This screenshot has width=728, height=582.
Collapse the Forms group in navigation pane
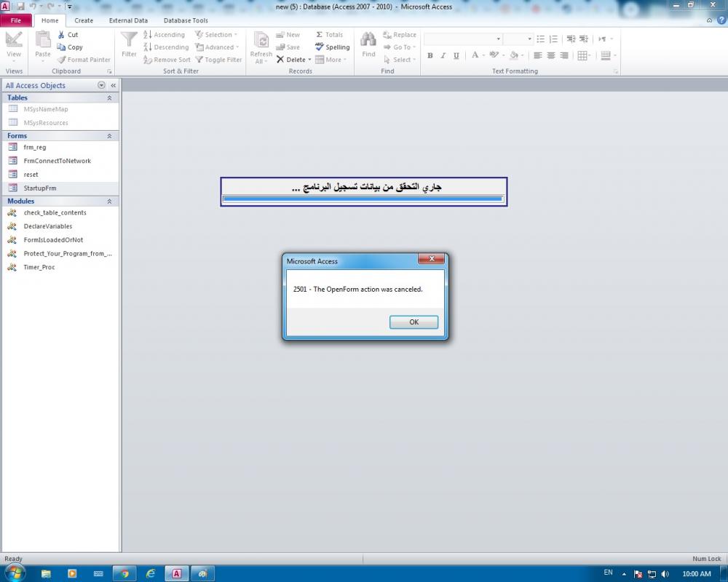pyautogui.click(x=109, y=136)
